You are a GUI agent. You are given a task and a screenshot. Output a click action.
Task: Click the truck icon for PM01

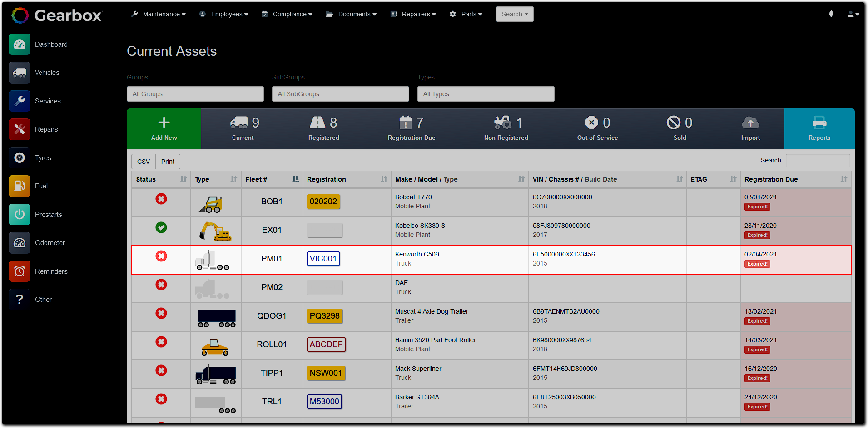click(212, 261)
